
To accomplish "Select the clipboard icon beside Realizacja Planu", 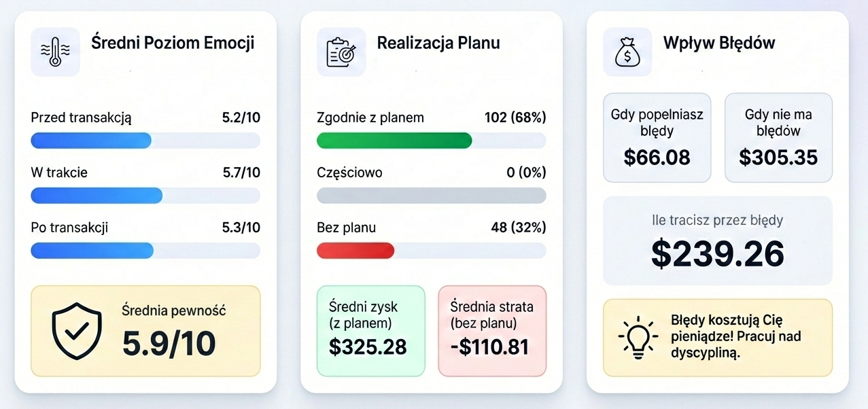I will click(x=341, y=51).
